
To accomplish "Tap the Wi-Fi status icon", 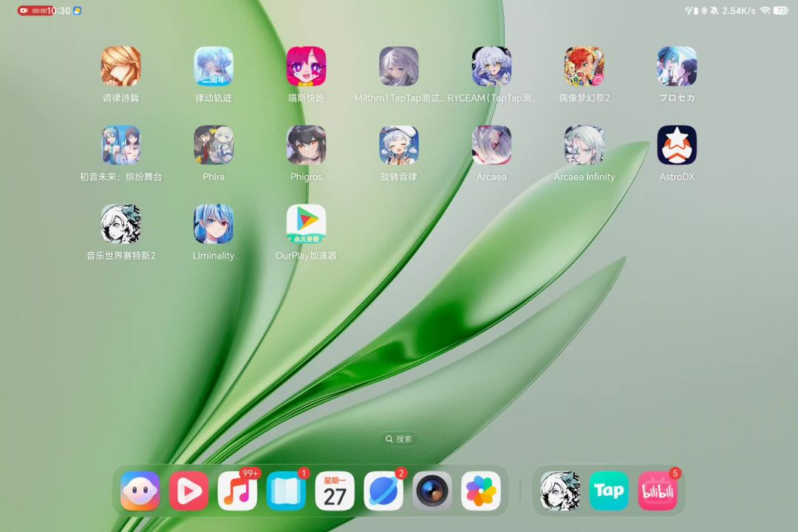I will pos(765,10).
